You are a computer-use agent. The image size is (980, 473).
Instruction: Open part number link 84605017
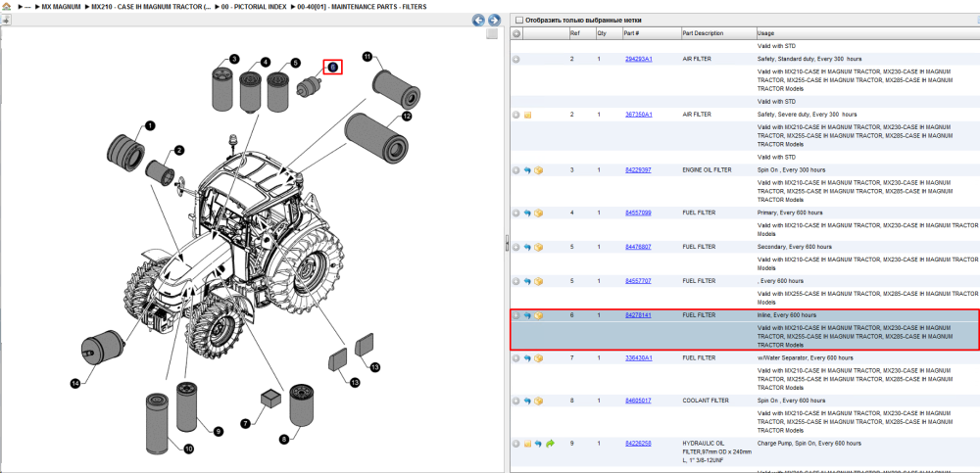(x=638, y=402)
